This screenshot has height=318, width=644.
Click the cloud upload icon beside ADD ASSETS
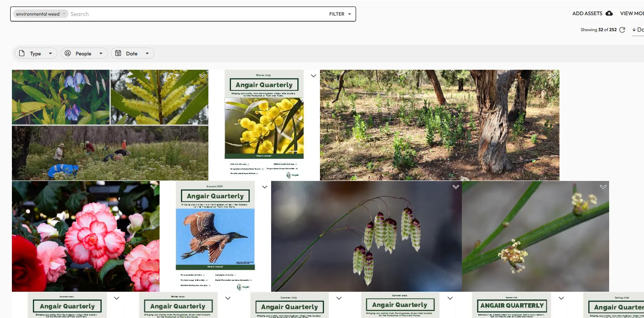click(x=609, y=14)
